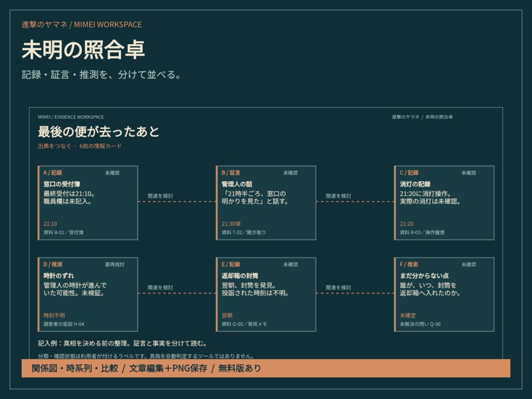Click the D / 推測 category label
The width and height of the screenshot is (532, 399).
tap(52, 264)
